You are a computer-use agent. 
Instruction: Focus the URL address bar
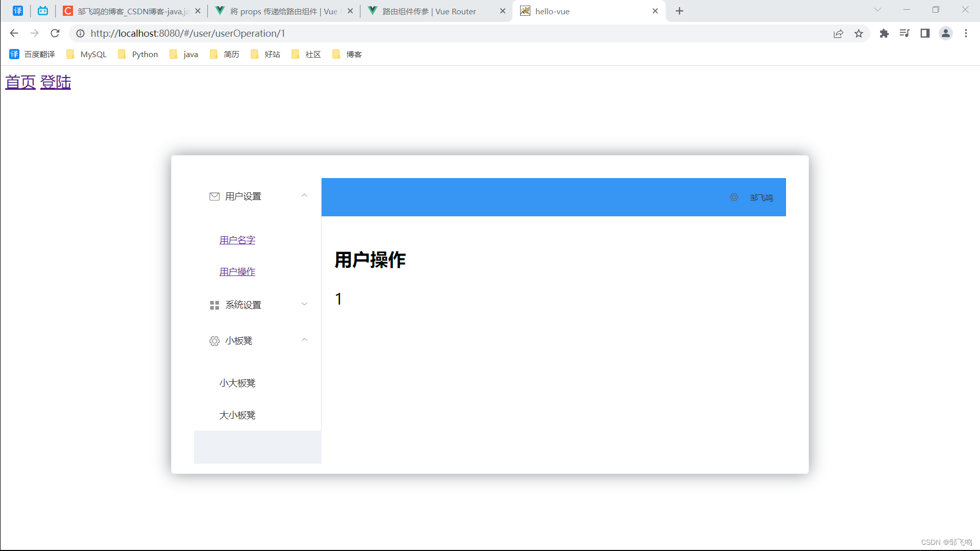point(449,33)
